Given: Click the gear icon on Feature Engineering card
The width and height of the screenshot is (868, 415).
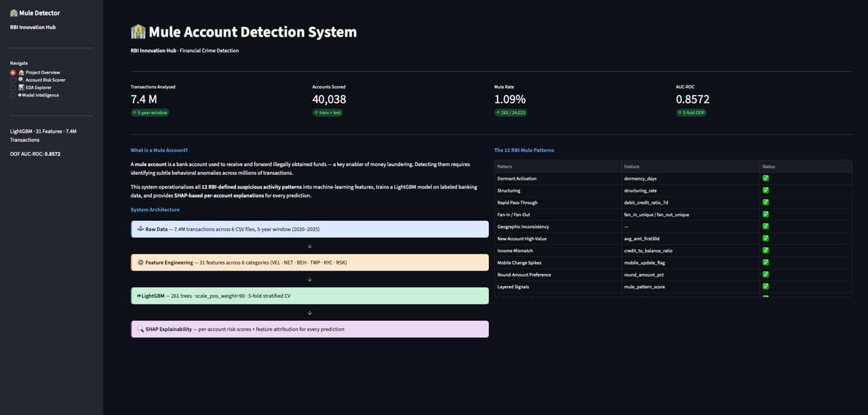Looking at the screenshot, I should pyautogui.click(x=140, y=262).
